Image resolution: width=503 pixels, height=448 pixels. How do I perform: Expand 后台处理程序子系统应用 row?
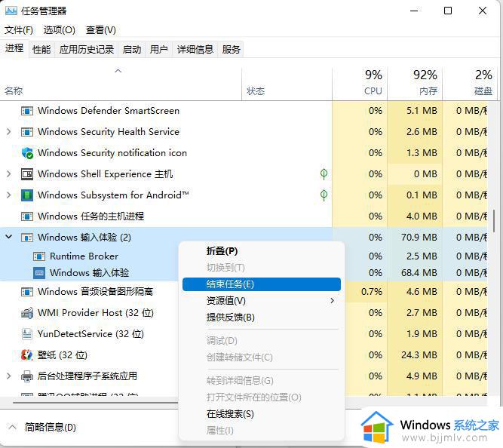tap(8, 376)
